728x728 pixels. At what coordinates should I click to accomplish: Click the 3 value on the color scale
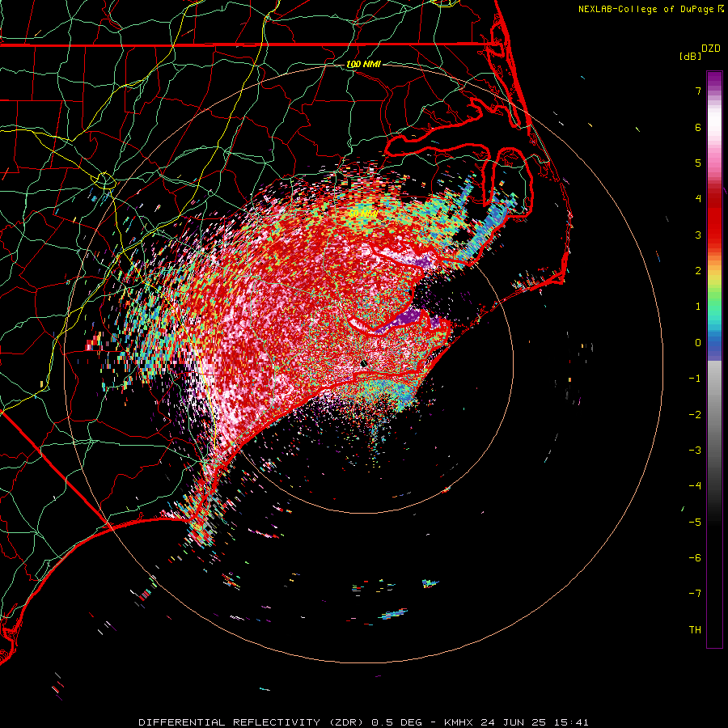coord(698,235)
